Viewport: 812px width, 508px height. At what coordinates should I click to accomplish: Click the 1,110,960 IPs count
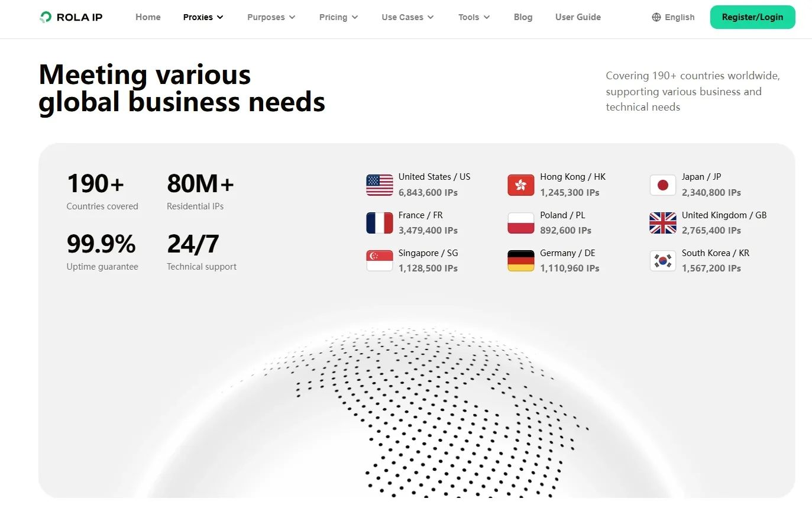(x=570, y=268)
